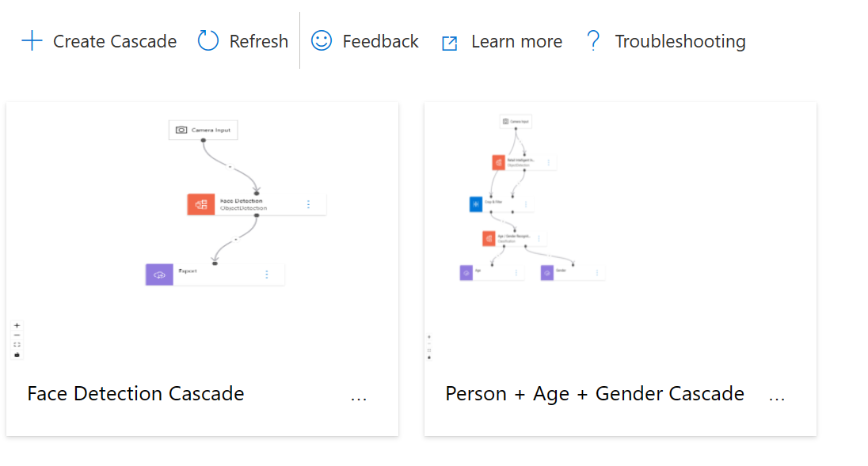The image size is (868, 466).
Task: Toggle the canvas lock on Person cascade preview
Action: point(429,356)
